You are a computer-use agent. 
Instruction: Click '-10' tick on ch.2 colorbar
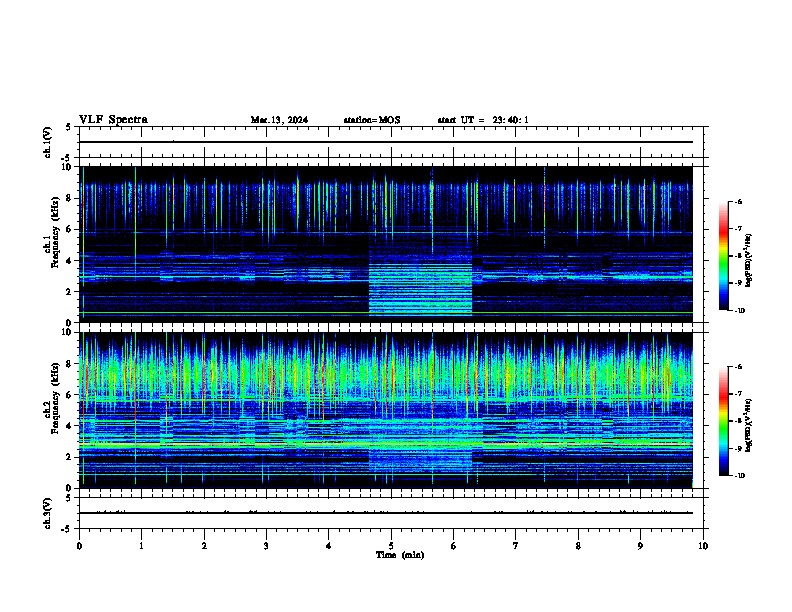[740, 476]
